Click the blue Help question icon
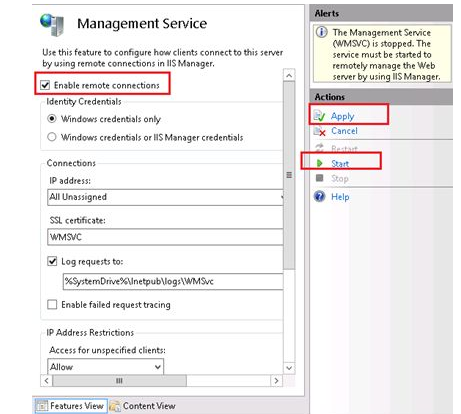The image size is (461, 414). [320, 196]
